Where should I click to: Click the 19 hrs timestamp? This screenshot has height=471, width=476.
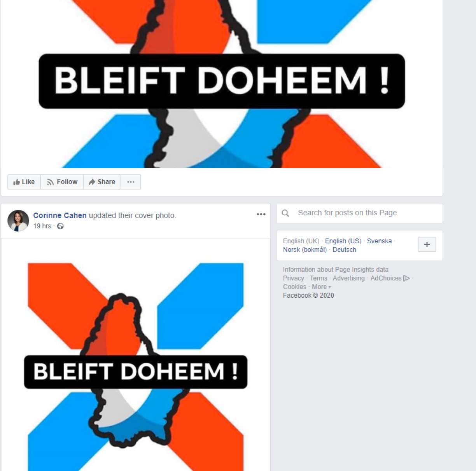pos(42,226)
